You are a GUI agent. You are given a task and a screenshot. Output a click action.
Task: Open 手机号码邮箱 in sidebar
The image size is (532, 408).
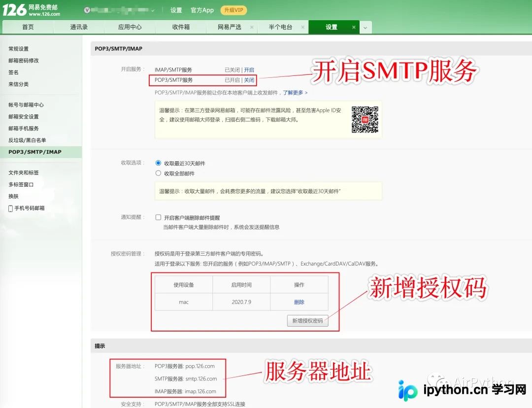tap(30, 208)
